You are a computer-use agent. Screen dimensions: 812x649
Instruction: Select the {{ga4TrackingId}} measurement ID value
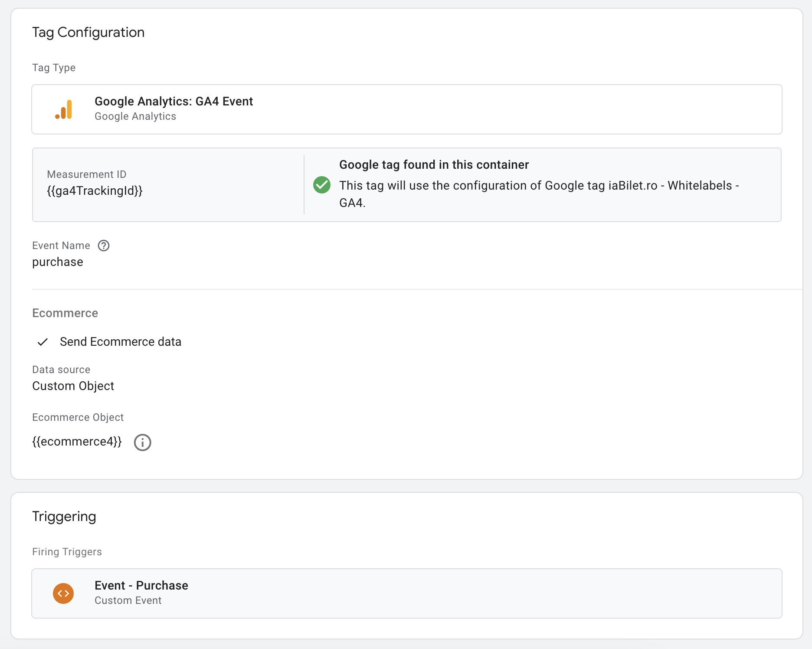click(95, 191)
